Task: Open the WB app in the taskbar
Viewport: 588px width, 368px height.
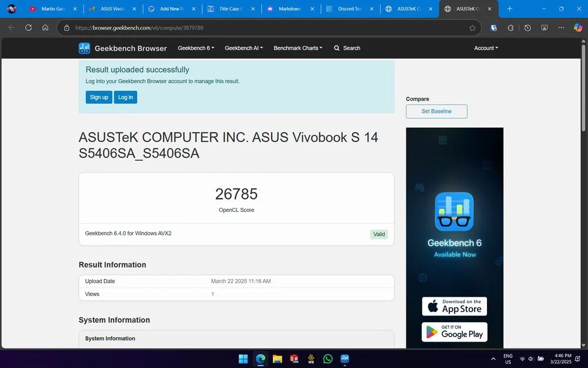Action: point(311,359)
